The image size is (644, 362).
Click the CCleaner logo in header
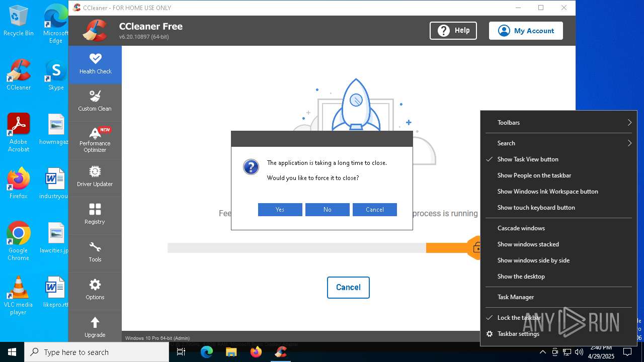tap(96, 31)
